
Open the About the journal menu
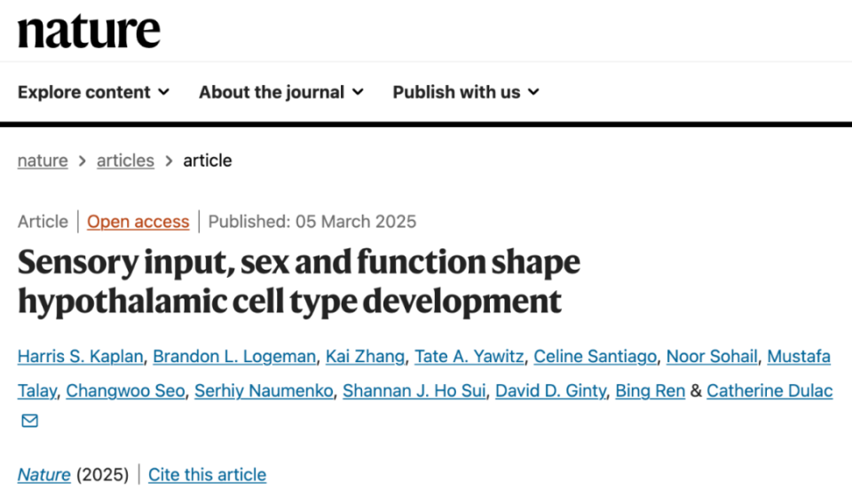coord(281,92)
